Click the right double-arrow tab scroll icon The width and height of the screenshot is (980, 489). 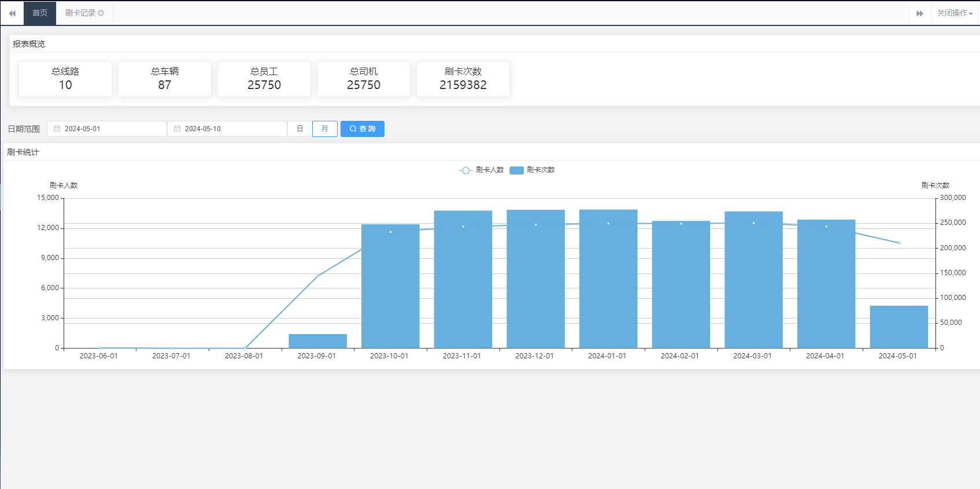click(919, 13)
